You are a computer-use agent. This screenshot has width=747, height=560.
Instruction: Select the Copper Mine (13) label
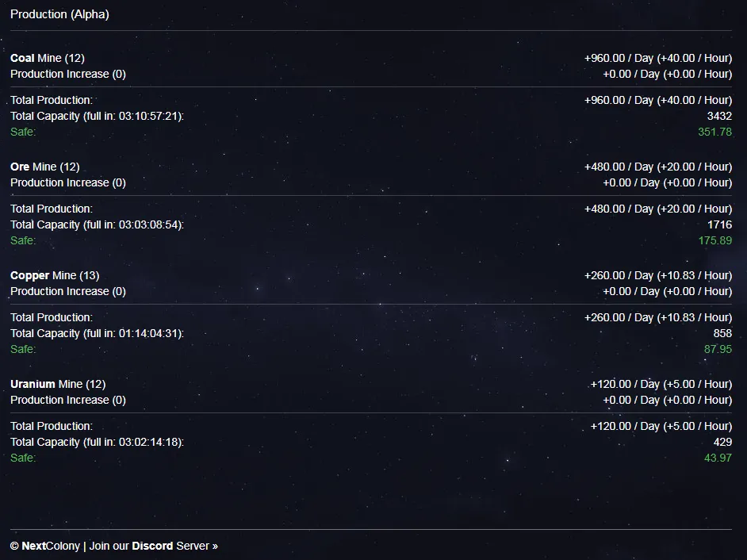pyautogui.click(x=55, y=275)
